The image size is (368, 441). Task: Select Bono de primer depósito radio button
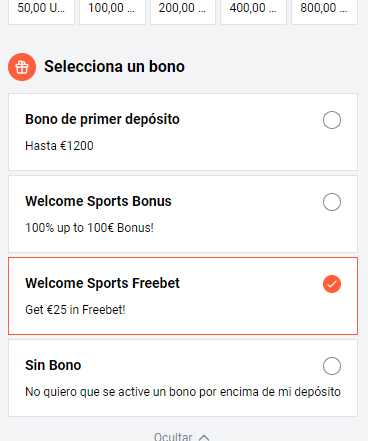[332, 120]
